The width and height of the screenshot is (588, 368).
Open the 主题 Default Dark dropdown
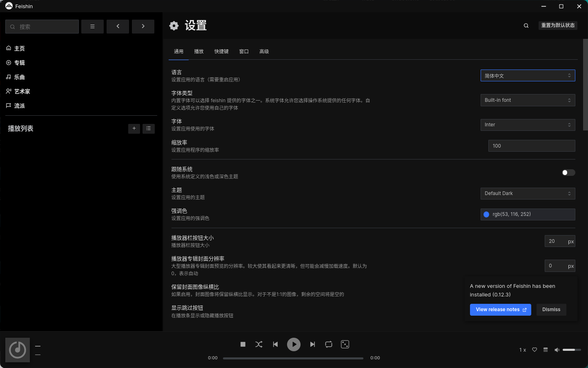[x=528, y=193]
